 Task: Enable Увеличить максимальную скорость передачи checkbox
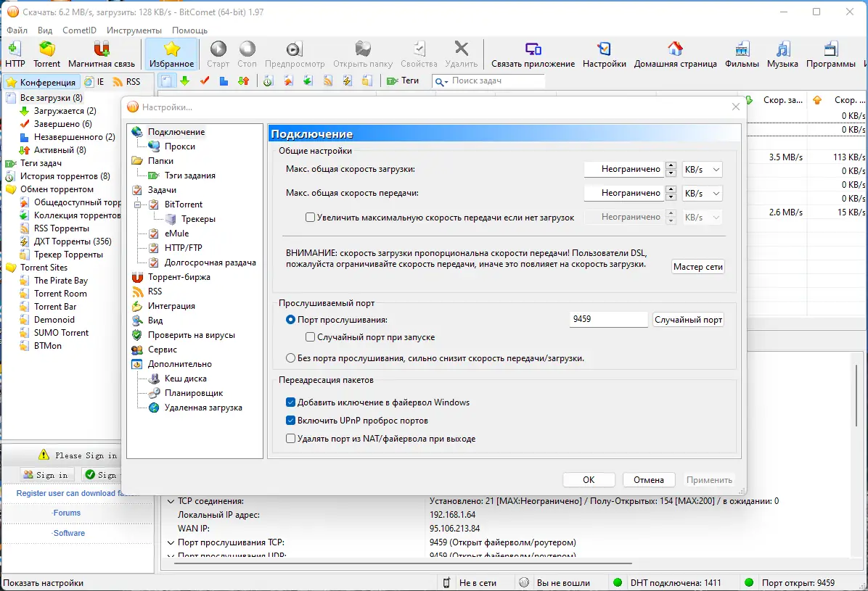coord(311,218)
